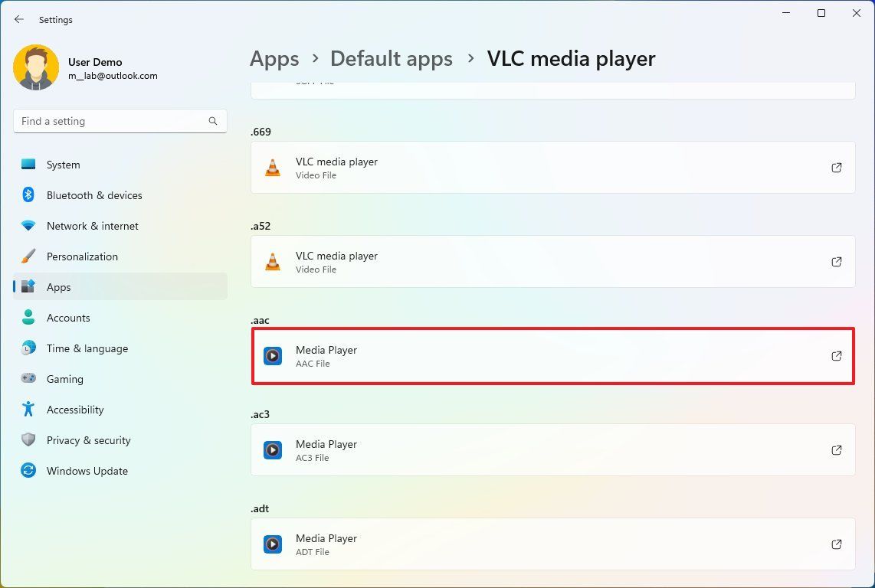Click the Media Player icon for the .adt entry

pos(273,544)
